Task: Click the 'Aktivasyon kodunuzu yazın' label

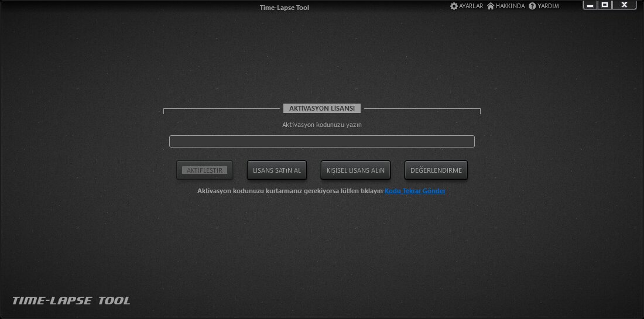Action: (321, 125)
